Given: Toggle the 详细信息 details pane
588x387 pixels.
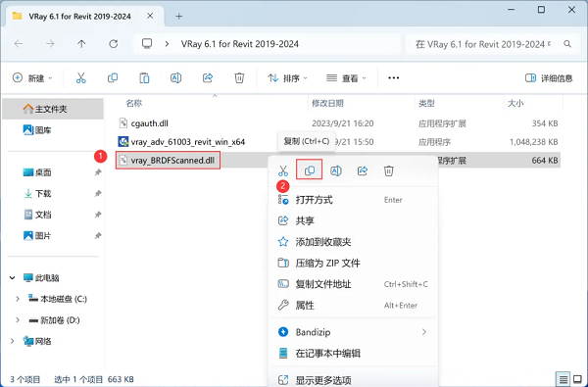Looking at the screenshot, I should 549,78.
